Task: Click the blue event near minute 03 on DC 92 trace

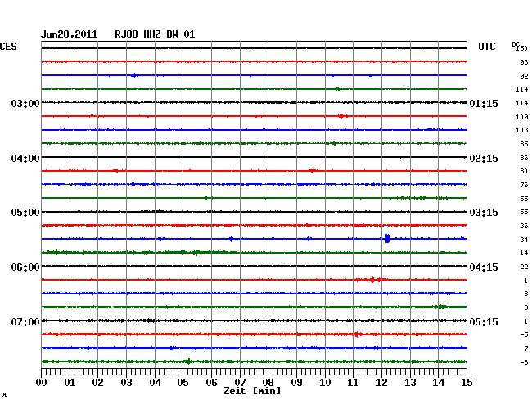Action: point(135,75)
